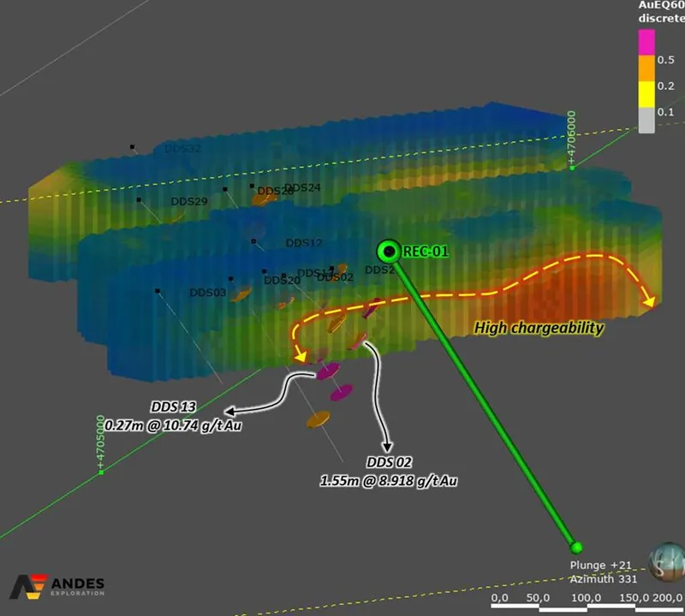This screenshot has height=616, width=685.
Task: Click the AuEQ60 legend title
Action: [661, 12]
